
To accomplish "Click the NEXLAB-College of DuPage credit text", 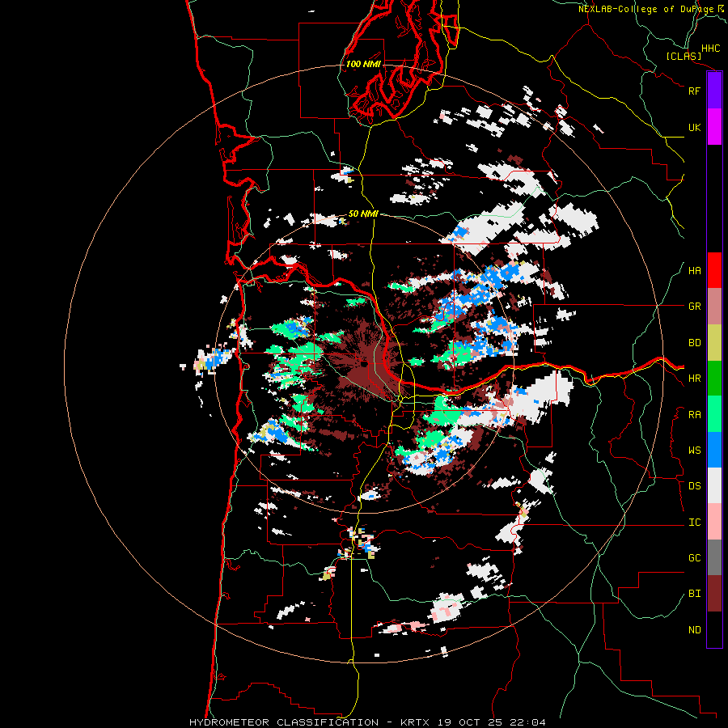I will [645, 9].
